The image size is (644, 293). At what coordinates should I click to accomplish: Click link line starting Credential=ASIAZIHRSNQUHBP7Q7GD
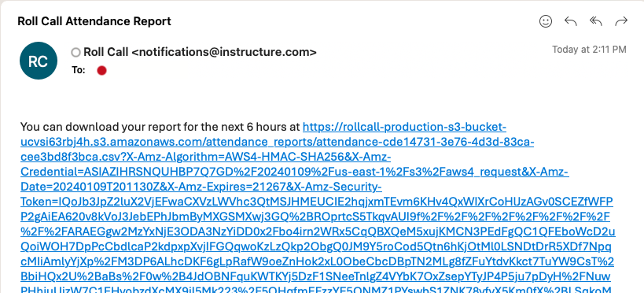point(295,172)
